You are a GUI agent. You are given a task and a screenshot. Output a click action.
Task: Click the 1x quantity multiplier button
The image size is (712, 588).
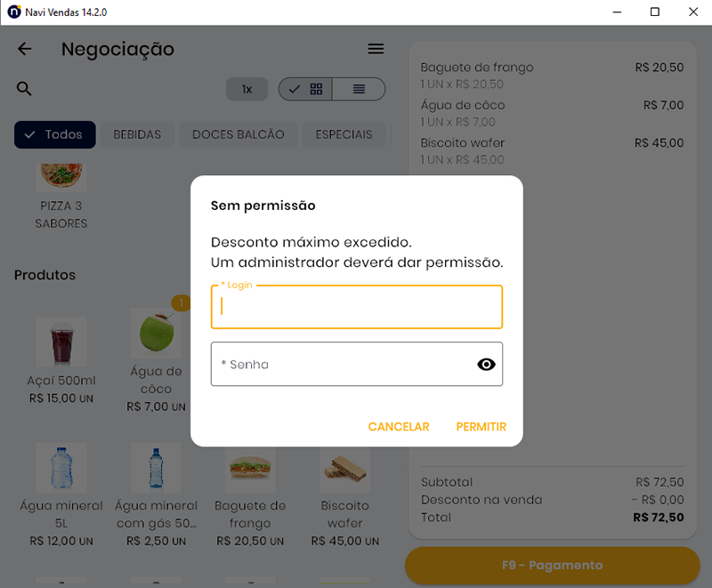(x=247, y=89)
